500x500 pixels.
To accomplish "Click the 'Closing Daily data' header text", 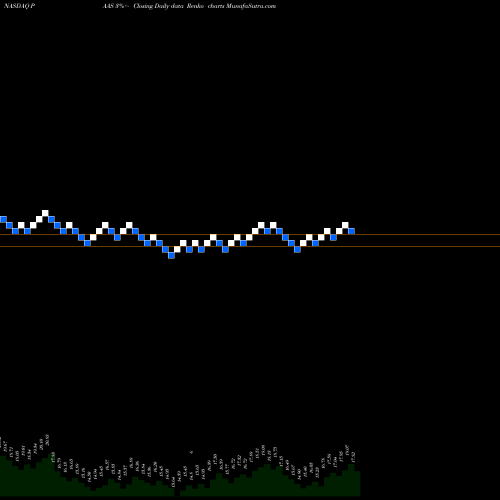I will 158,6.
